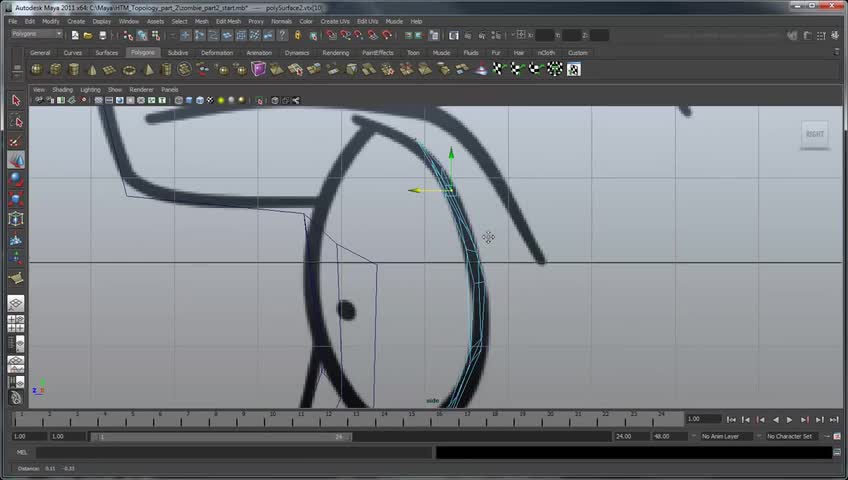Create a polygon sphere from the shelf
Viewport: 848px width, 480px height.
[x=37, y=69]
